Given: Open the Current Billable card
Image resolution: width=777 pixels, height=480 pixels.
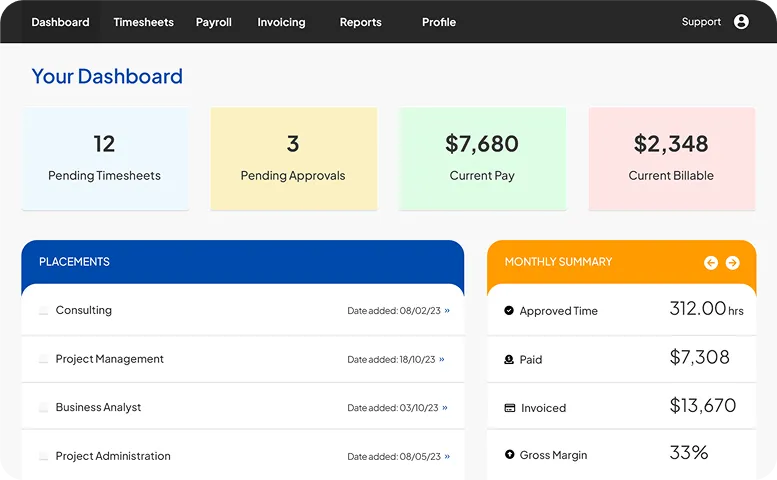Looking at the screenshot, I should [x=672, y=159].
